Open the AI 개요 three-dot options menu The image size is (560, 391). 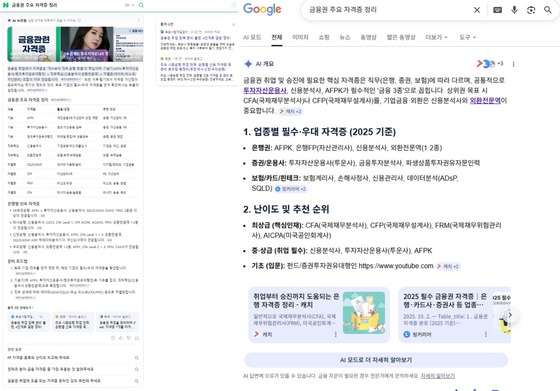coord(514,64)
